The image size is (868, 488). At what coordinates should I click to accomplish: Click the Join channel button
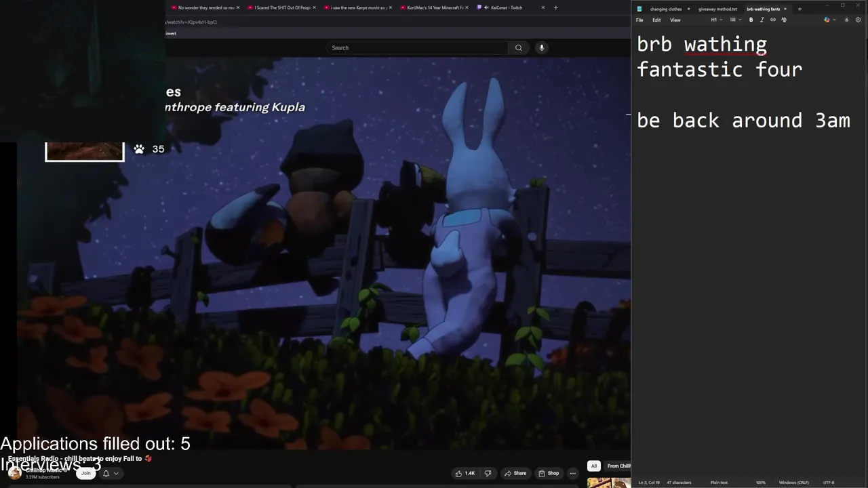(85, 473)
